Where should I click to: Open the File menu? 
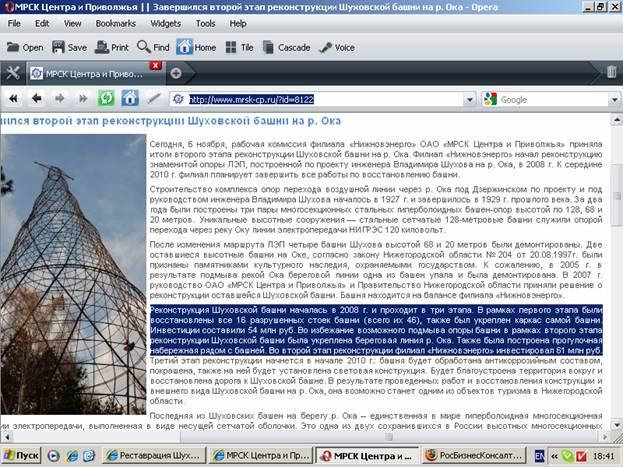coord(14,23)
